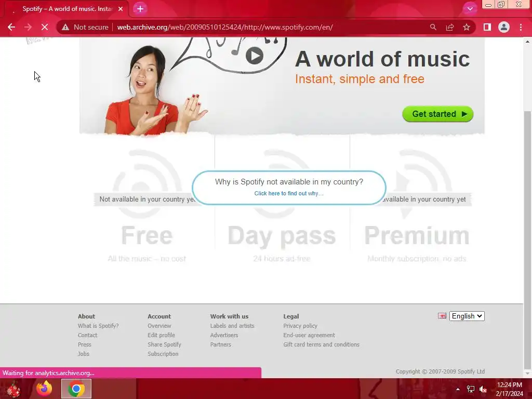Open the Press footer link

tap(85, 344)
